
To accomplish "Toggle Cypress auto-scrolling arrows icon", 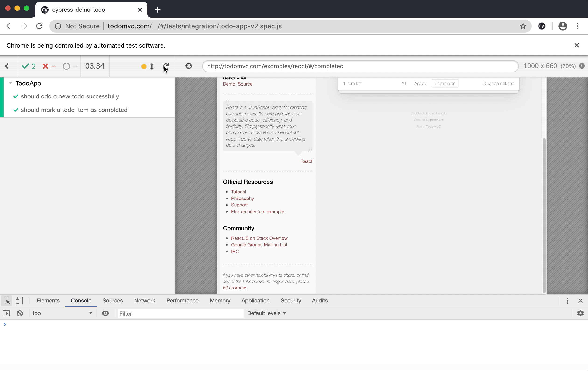I will pyautogui.click(x=152, y=66).
